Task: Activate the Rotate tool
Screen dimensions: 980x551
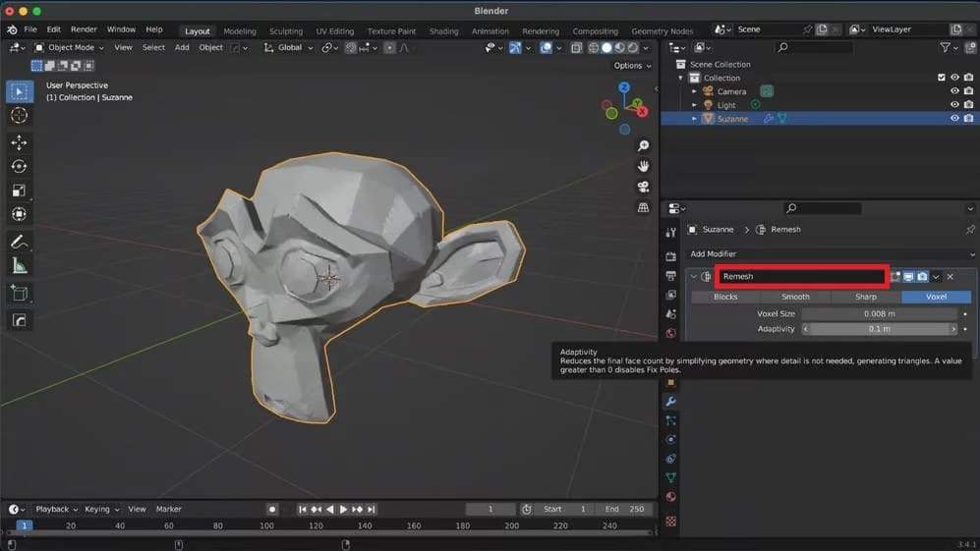Action: [x=19, y=166]
